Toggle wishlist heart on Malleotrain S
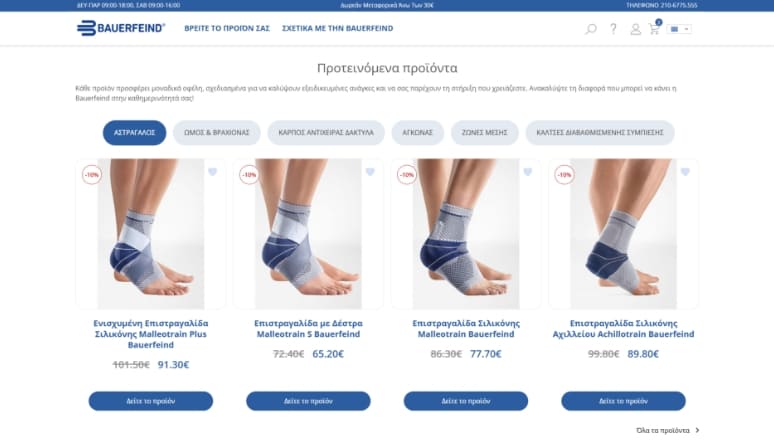 pyautogui.click(x=370, y=172)
